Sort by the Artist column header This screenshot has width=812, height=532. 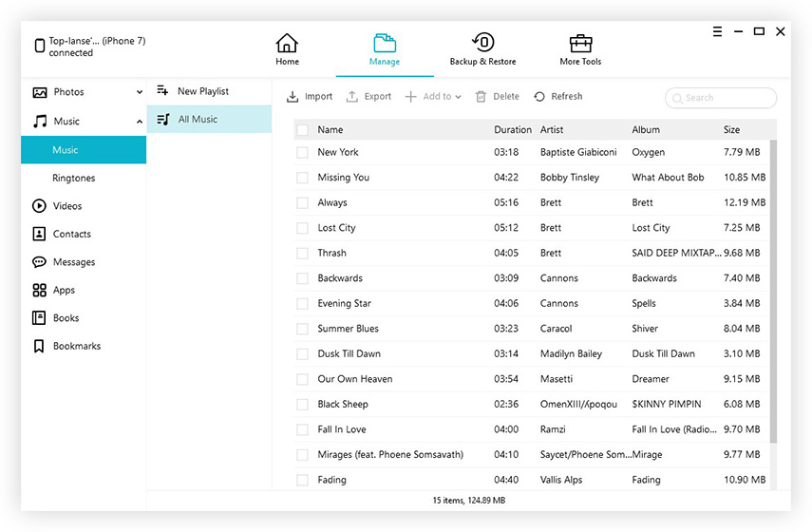[552, 129]
